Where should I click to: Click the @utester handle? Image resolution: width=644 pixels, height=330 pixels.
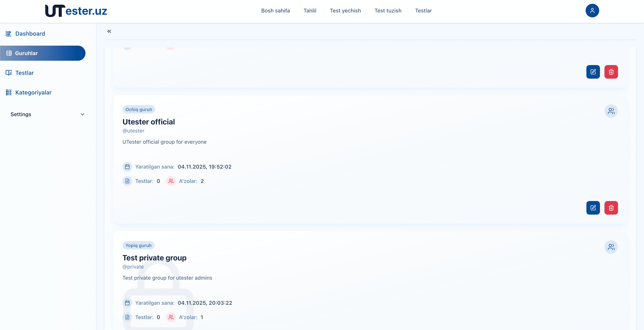click(x=134, y=131)
